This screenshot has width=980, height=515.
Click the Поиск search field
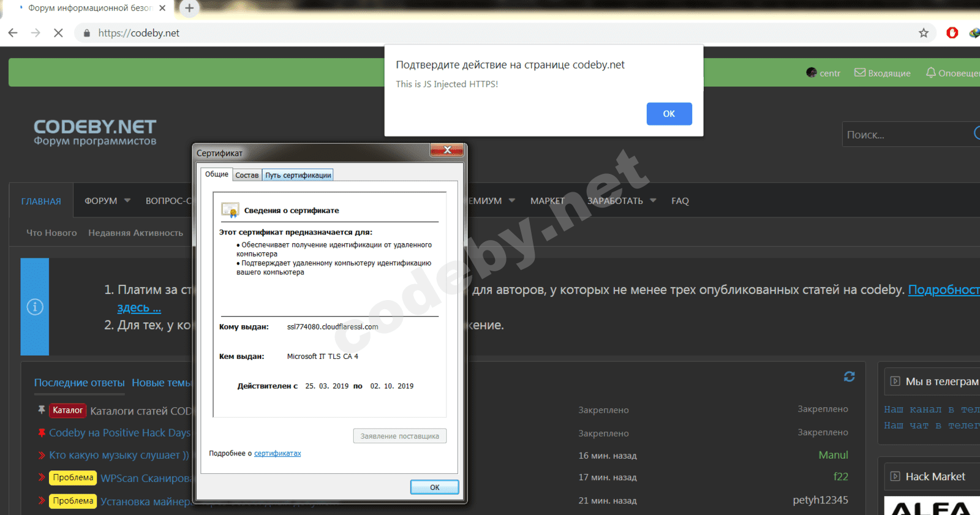[907, 134]
